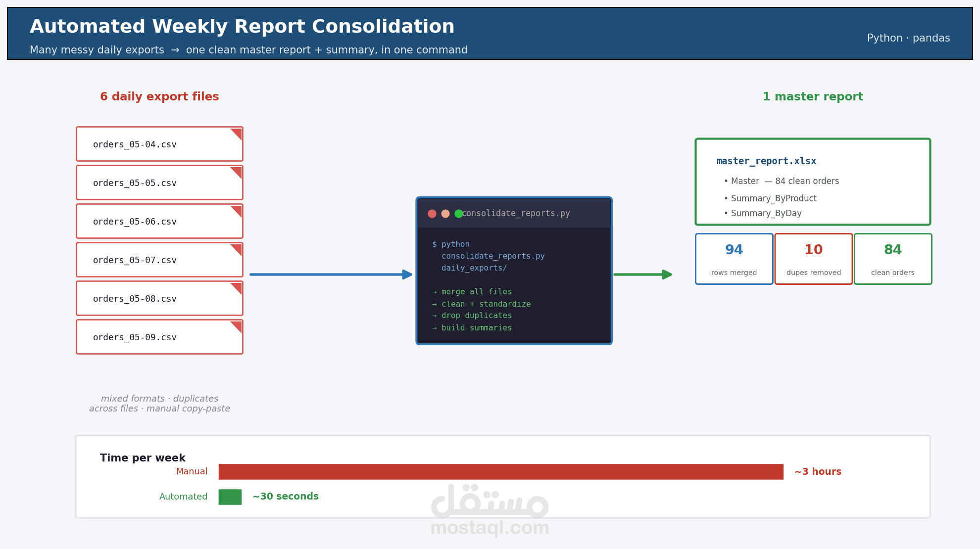Select the orders_05-06.csv file card

[x=159, y=221]
